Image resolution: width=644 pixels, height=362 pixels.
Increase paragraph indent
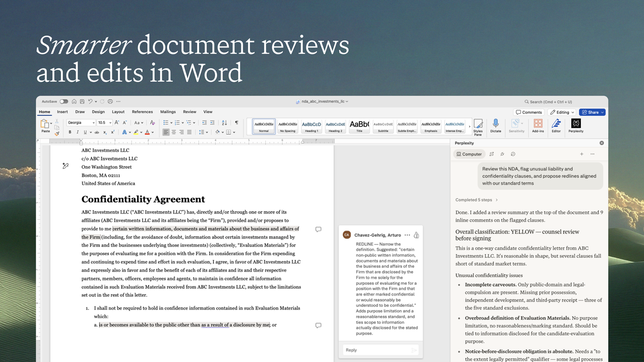coord(212,123)
